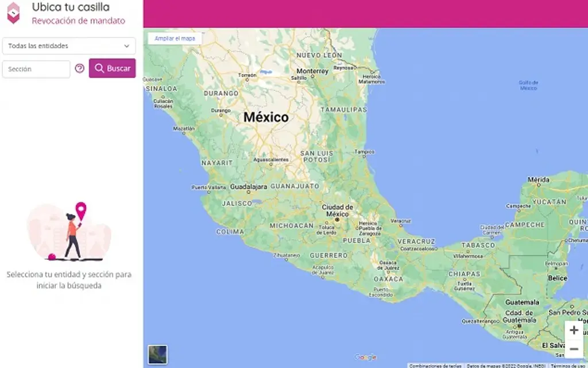
Task: Click the Google logo on the map
Action: point(365,357)
